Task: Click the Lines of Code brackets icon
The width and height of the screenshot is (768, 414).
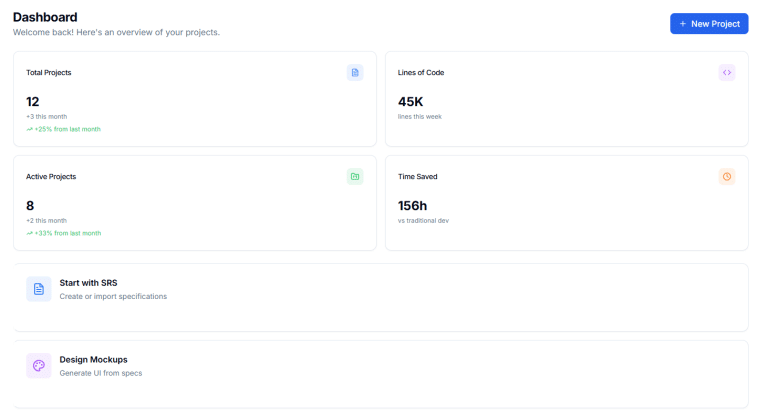Action: (x=727, y=72)
